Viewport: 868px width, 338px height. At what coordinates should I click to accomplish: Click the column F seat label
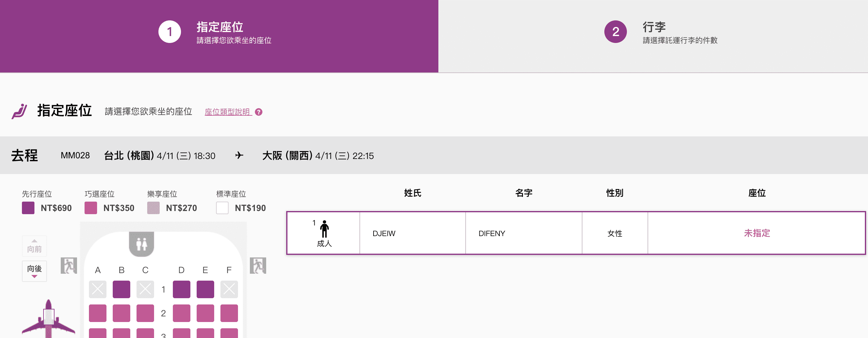(x=229, y=270)
